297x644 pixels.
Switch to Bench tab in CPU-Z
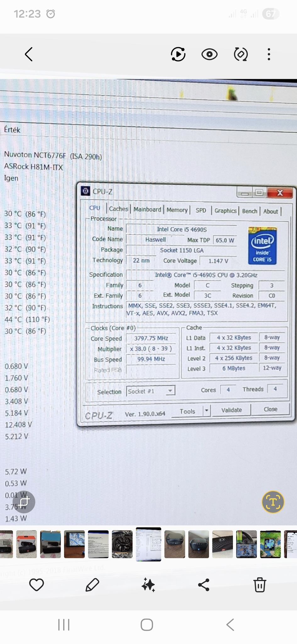250,211
